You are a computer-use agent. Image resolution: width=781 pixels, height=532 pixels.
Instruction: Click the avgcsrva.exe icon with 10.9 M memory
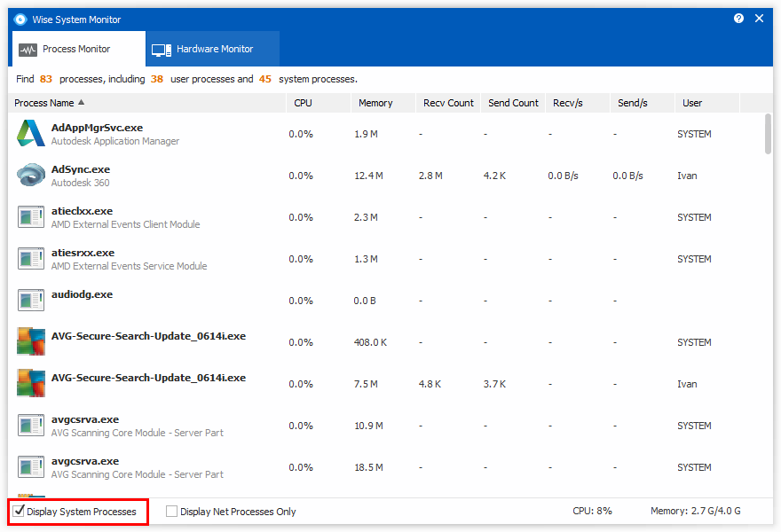pos(31,426)
